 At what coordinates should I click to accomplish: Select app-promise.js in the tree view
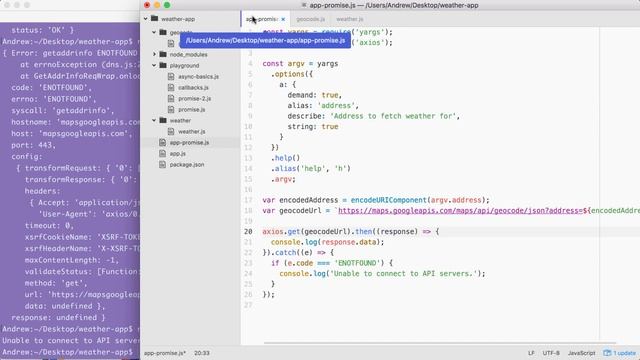pos(189,142)
